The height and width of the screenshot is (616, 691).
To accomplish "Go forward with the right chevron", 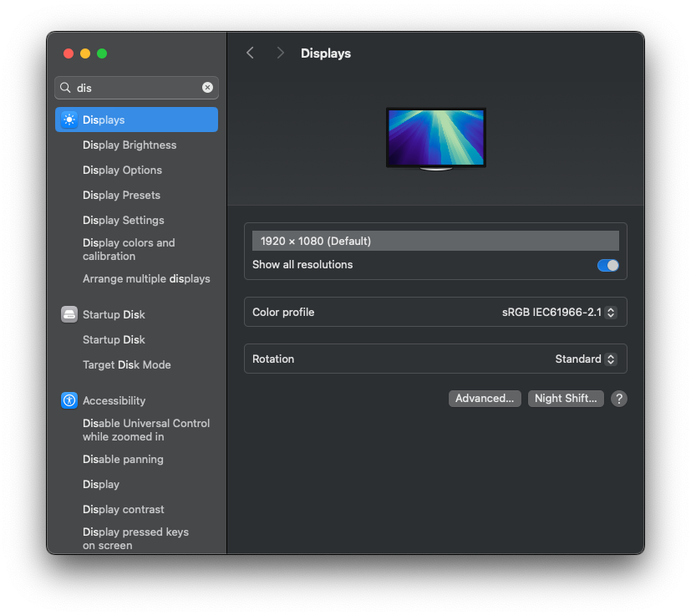I will click(x=280, y=53).
